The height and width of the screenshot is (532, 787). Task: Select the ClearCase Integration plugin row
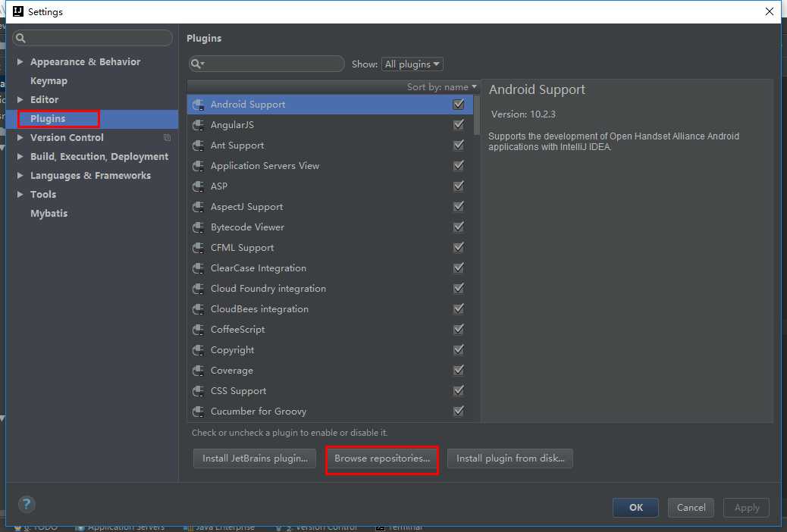330,268
